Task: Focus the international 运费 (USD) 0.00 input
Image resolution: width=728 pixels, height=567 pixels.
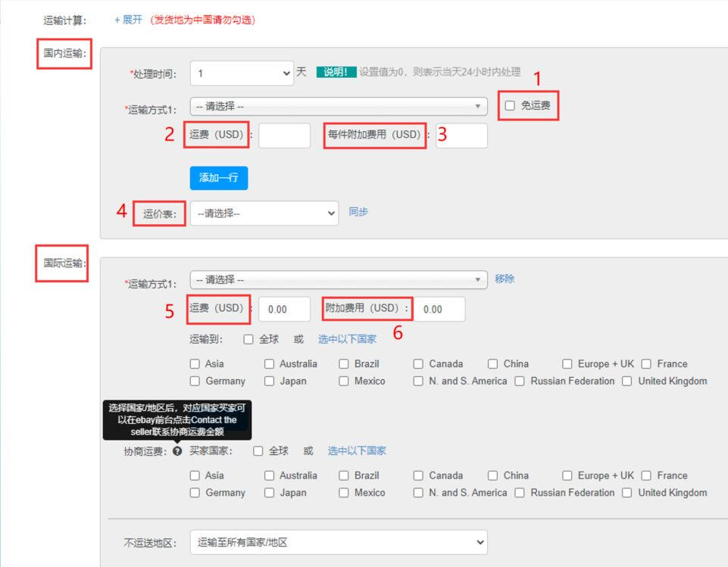Action: coord(284,309)
